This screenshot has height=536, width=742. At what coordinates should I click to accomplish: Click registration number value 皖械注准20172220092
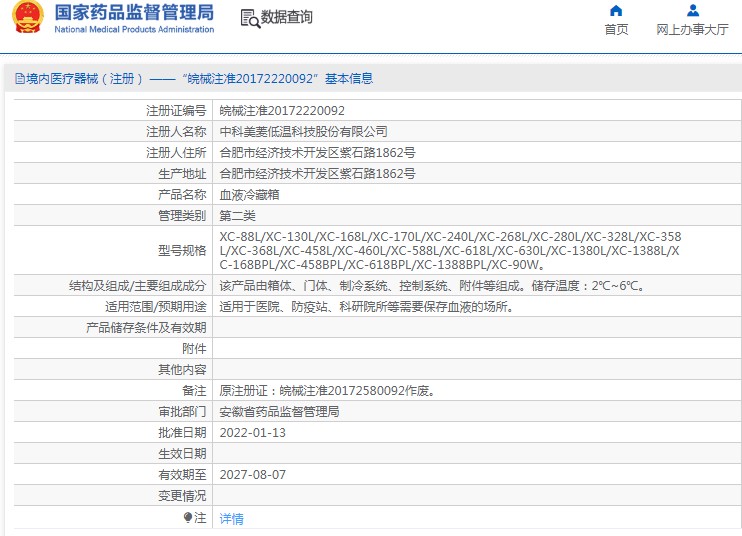[282, 111]
